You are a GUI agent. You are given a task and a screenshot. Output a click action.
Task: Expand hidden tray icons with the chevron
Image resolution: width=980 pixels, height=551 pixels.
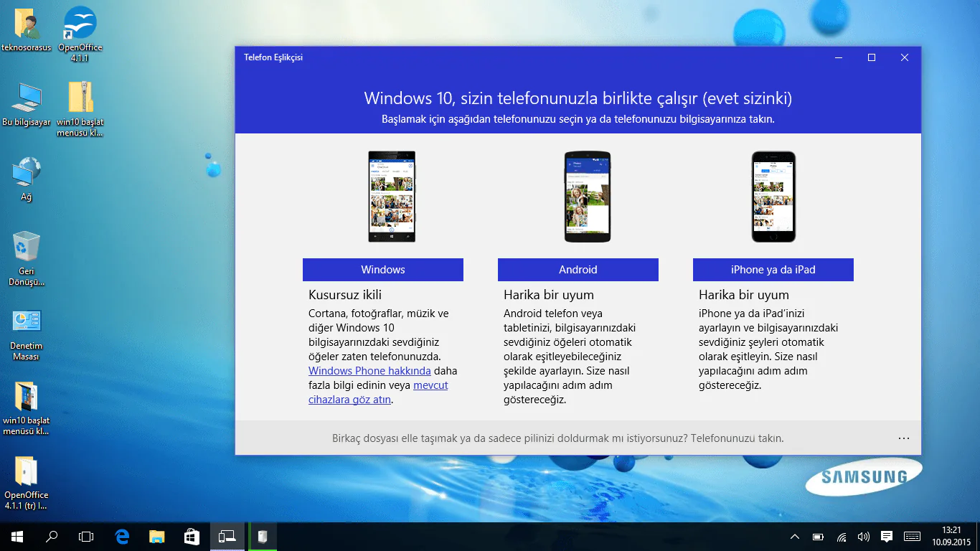pos(795,536)
